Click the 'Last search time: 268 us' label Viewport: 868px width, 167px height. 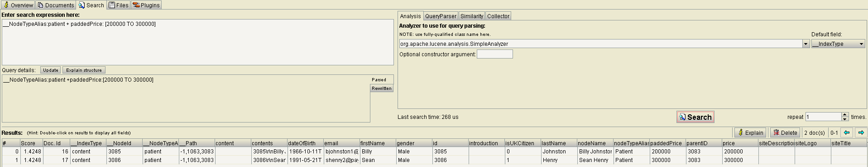(428, 117)
